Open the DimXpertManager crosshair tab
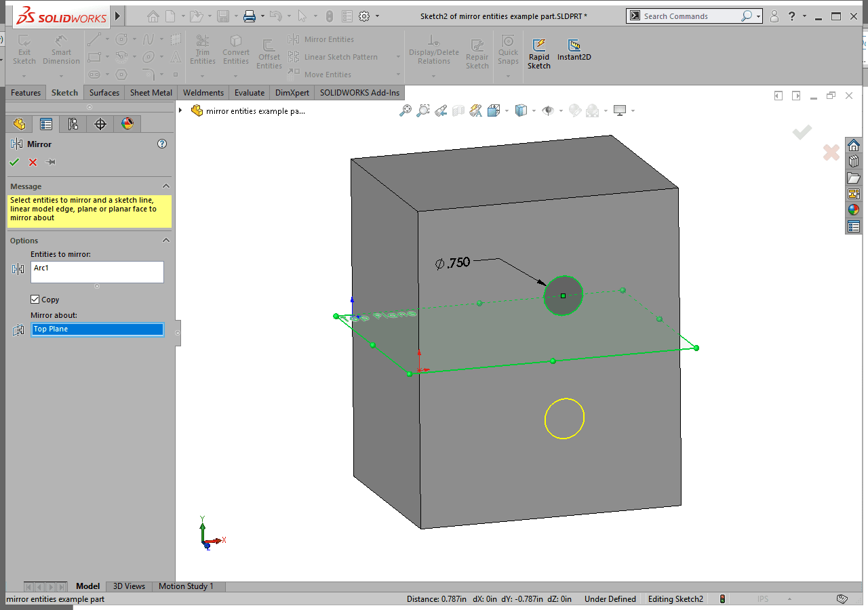Screen dimensions: 868x610 point(100,124)
